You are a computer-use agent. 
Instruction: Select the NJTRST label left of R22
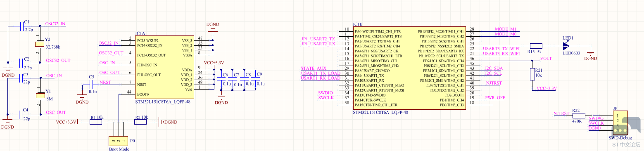click(x=561, y=113)
